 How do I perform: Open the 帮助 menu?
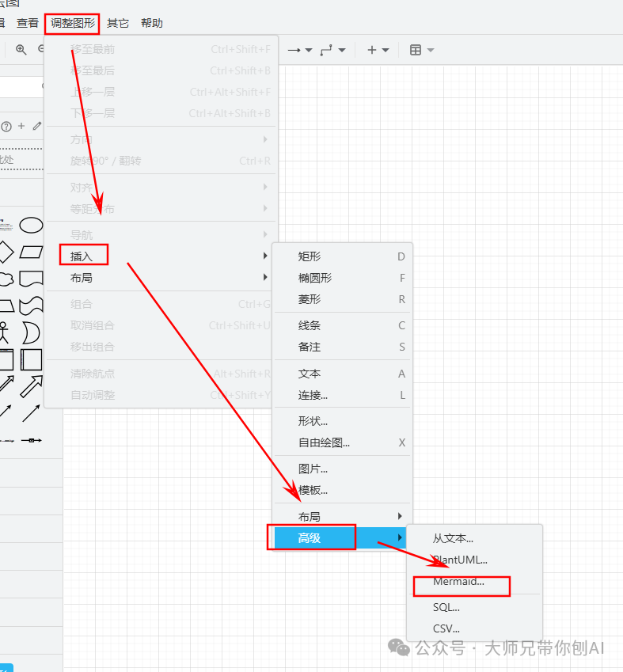point(152,23)
